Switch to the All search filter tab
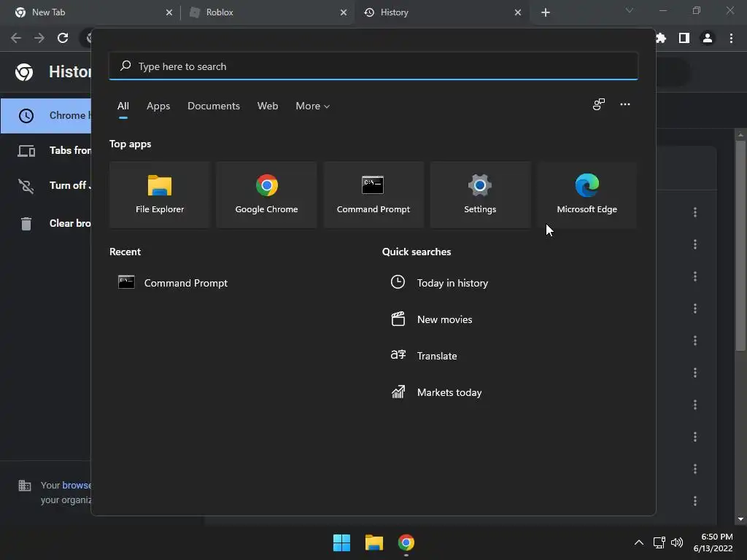 [123, 106]
